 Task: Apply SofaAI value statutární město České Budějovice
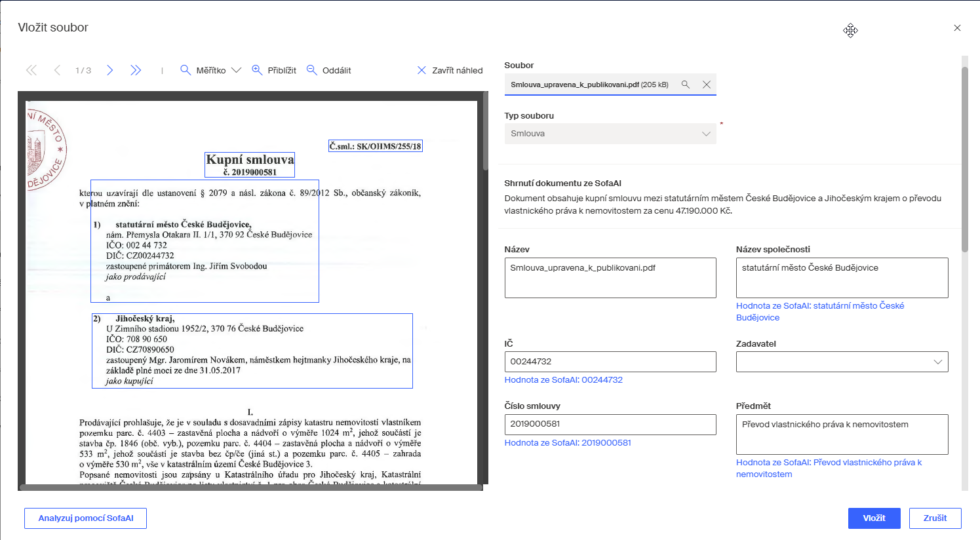click(820, 311)
